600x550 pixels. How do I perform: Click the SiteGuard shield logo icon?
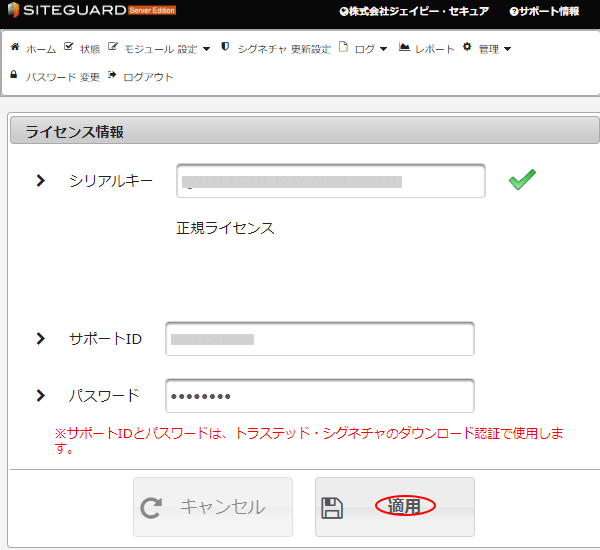tap(13, 10)
